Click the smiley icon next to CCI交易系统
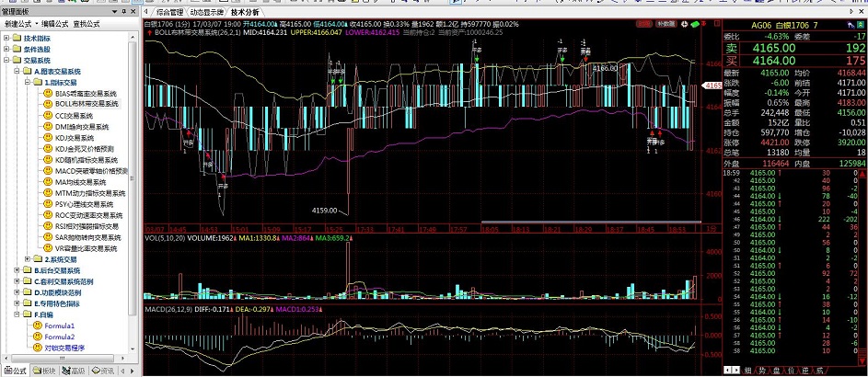868x377 pixels. point(48,116)
